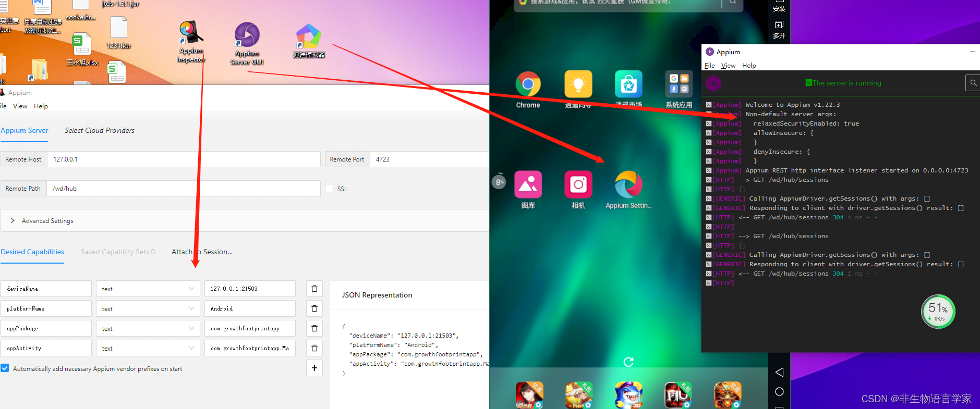Screen dimensions: 980x409
Task: Open the 王永旭.xlsx spreadsheet file on desktop
Action: pos(82,49)
